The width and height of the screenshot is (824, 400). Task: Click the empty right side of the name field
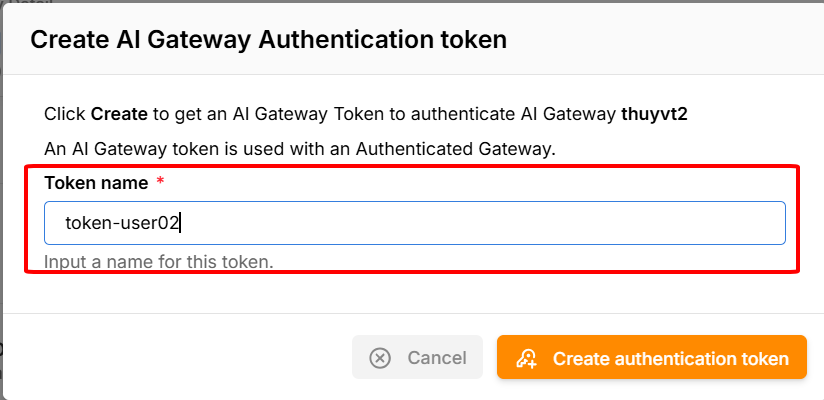coord(600,223)
